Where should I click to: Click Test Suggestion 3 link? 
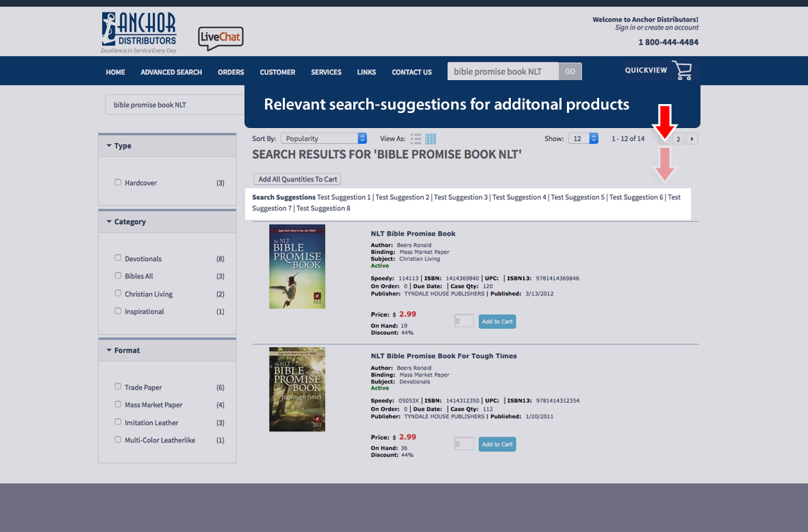coord(461,197)
